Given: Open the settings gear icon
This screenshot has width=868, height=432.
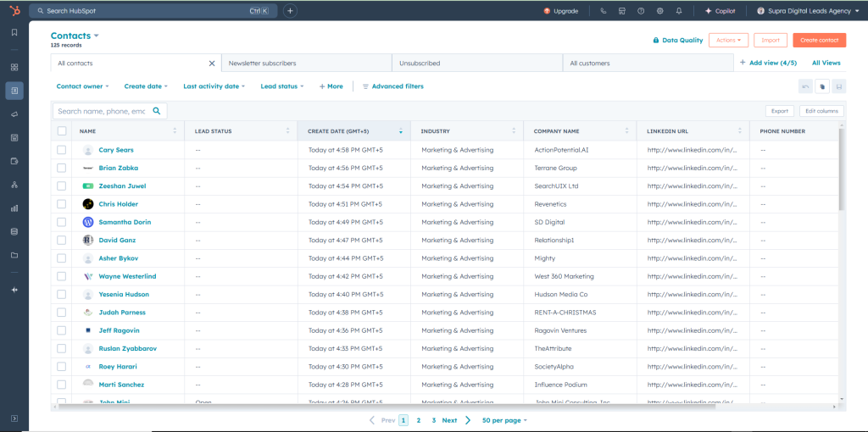Looking at the screenshot, I should [x=659, y=11].
